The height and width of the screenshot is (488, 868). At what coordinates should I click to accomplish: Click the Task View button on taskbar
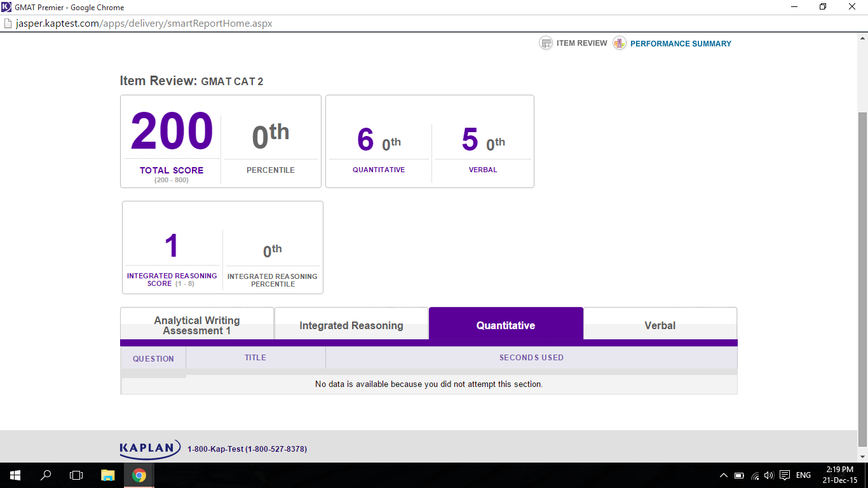[76, 475]
